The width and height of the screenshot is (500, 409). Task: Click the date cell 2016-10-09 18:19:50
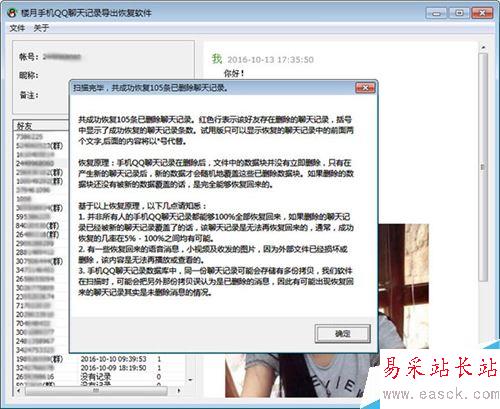click(x=113, y=368)
